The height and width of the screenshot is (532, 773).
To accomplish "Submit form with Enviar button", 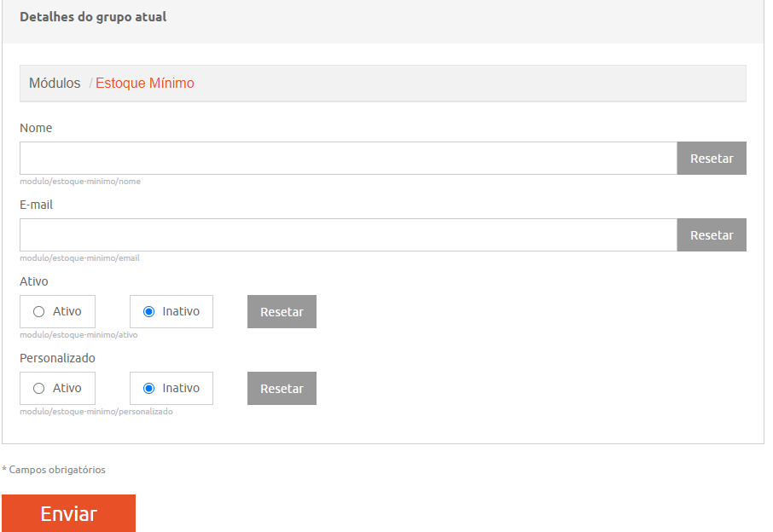I will pos(68,513).
